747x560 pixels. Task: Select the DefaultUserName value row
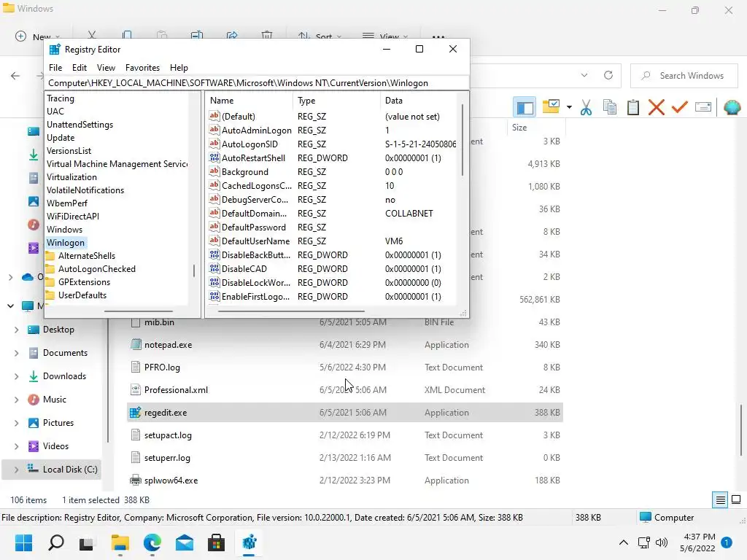(332, 241)
